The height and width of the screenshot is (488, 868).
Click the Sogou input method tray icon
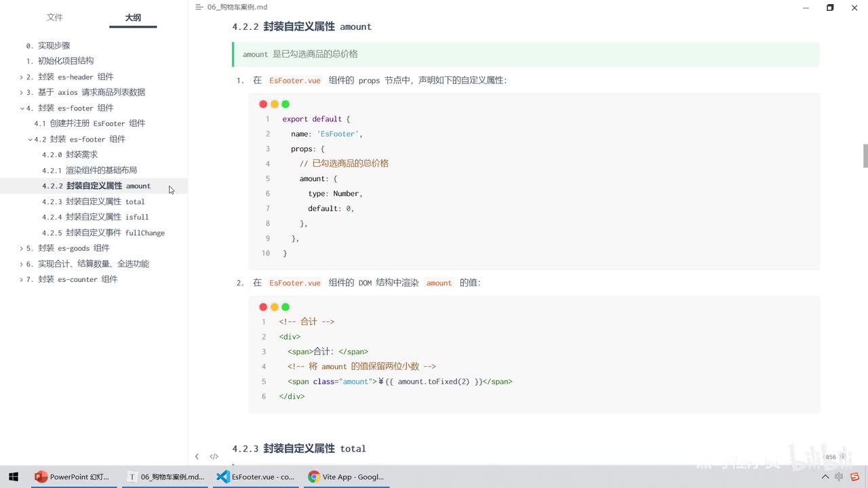854,476
